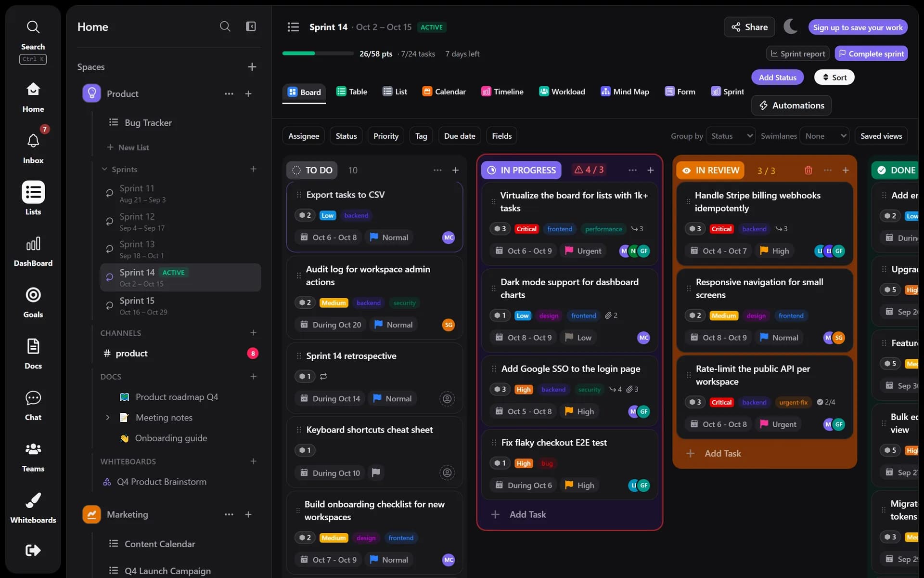This screenshot has height=578, width=924.
Task: Open the hamburger list icon beside Sprint 14
Action: (293, 27)
